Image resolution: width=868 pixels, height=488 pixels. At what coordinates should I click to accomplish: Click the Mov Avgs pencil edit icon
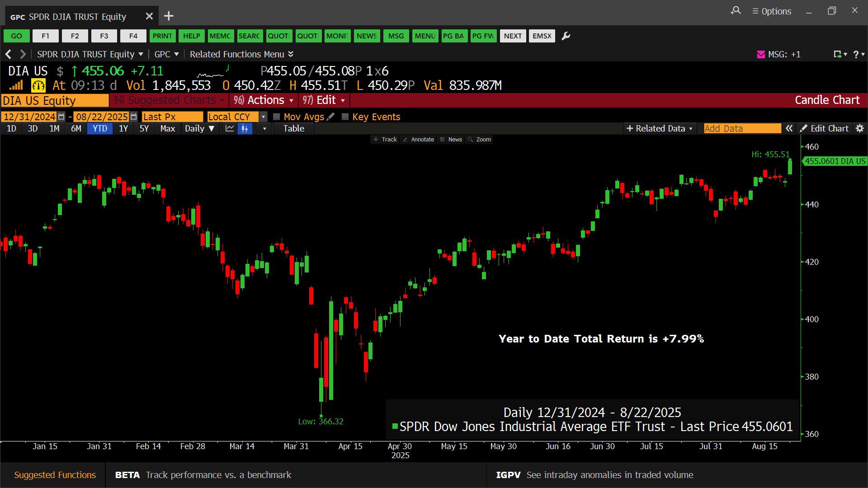331,117
